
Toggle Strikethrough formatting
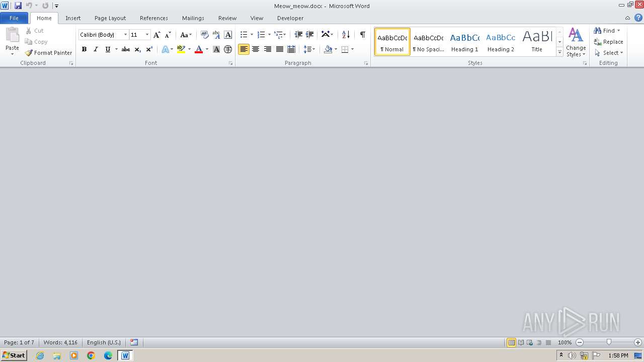tap(126, 49)
